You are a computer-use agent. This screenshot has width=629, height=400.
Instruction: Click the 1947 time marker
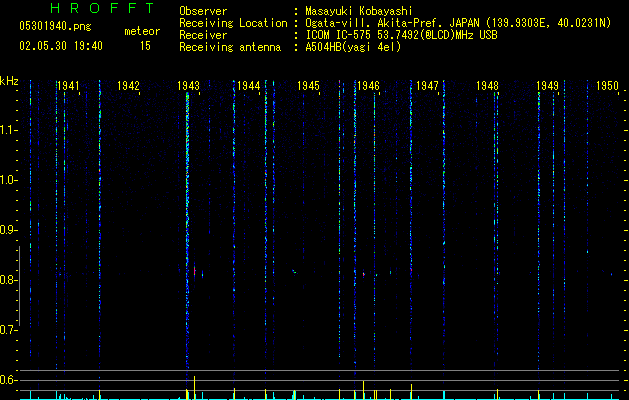[x=427, y=86]
